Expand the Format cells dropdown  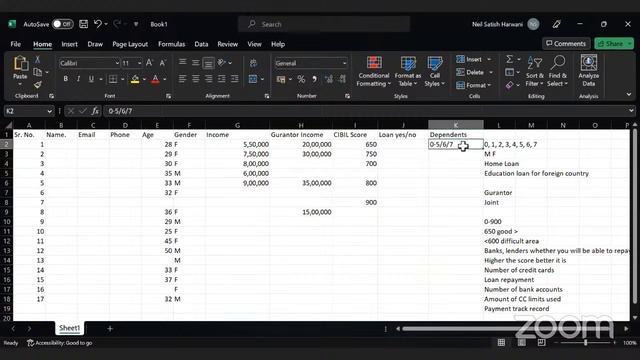point(489,85)
